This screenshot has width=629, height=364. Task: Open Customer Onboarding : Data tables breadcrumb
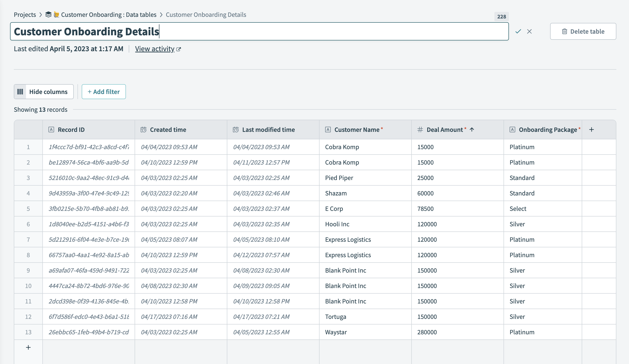pos(109,14)
